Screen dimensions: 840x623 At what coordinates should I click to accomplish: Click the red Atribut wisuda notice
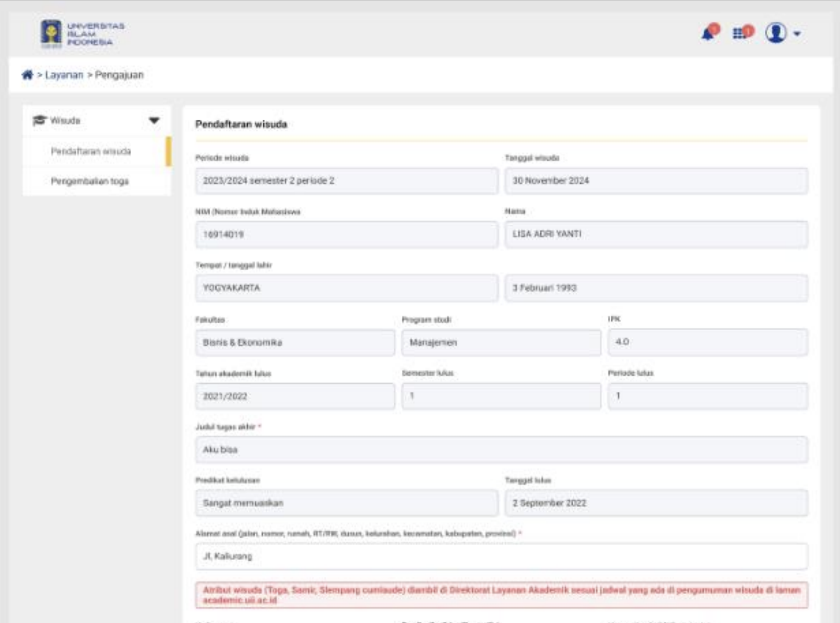501,595
